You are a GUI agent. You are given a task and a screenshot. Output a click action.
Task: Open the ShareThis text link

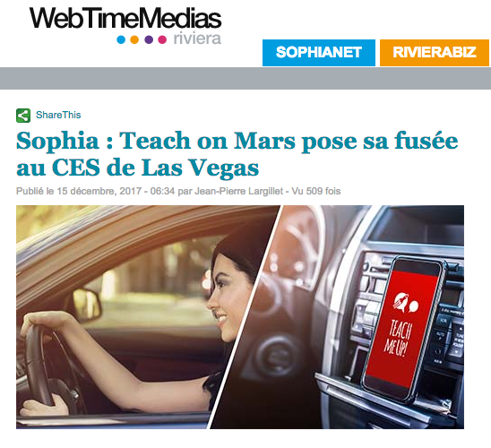(58, 115)
